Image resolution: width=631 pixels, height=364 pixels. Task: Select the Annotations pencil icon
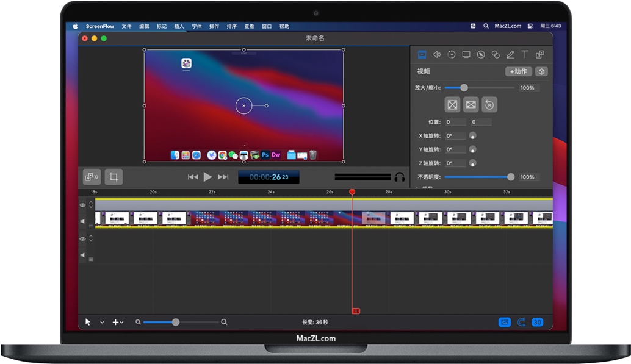(510, 54)
